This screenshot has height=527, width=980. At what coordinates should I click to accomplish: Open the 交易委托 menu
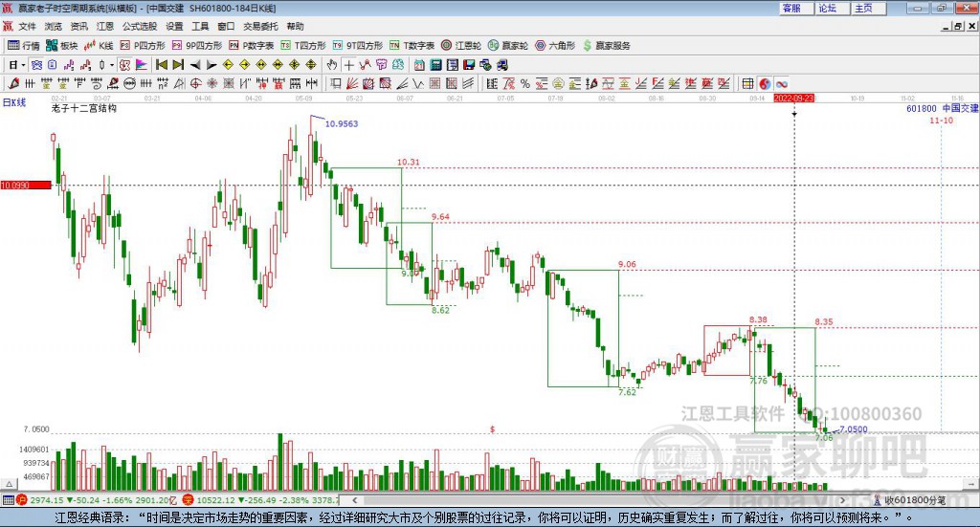260,26
